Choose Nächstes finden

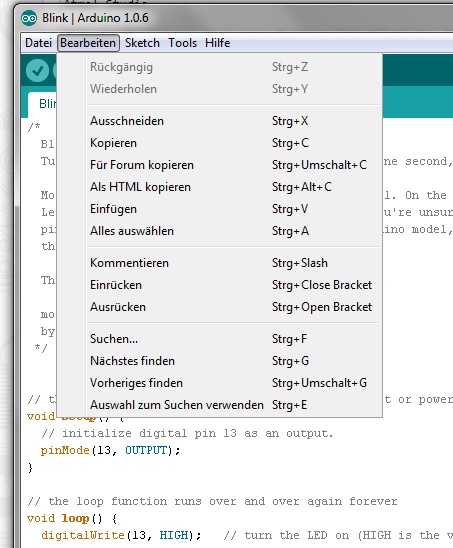(x=233, y=361)
